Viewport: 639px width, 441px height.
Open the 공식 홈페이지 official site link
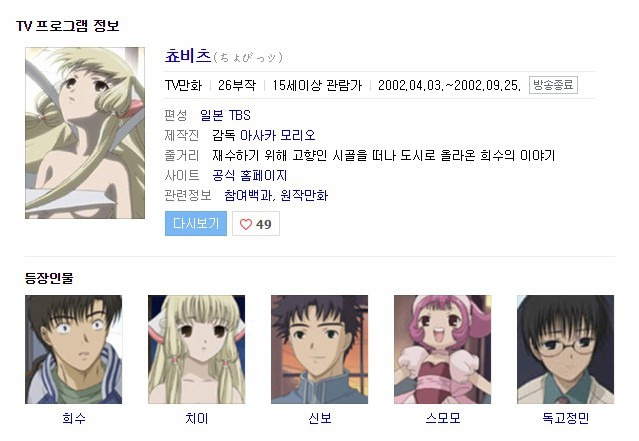249,176
